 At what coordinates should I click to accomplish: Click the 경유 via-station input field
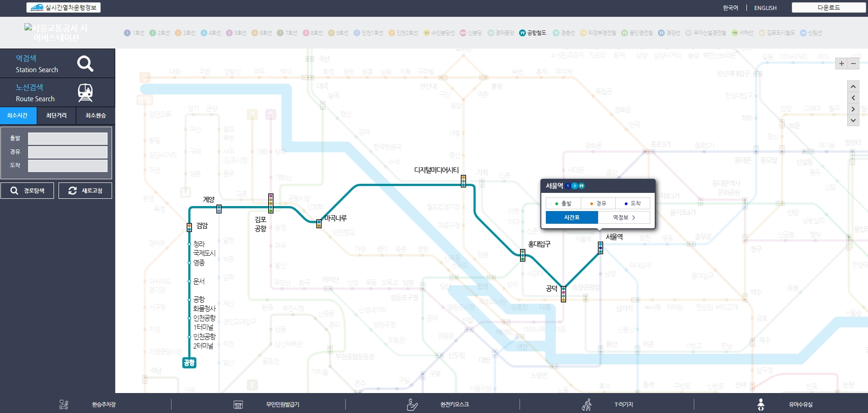pos(68,152)
